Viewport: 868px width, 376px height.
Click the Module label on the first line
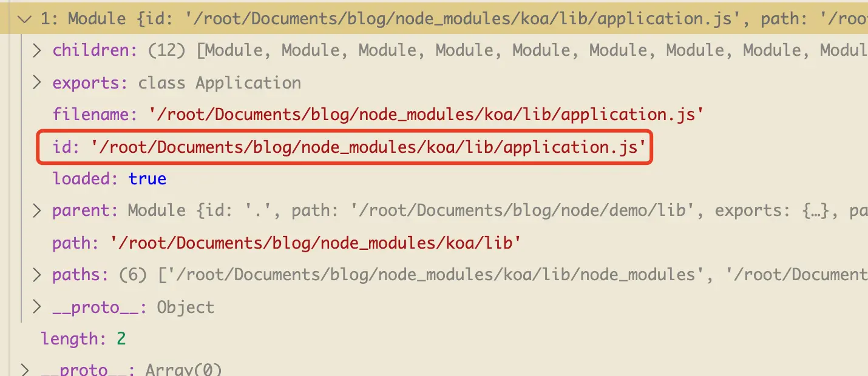click(x=97, y=18)
